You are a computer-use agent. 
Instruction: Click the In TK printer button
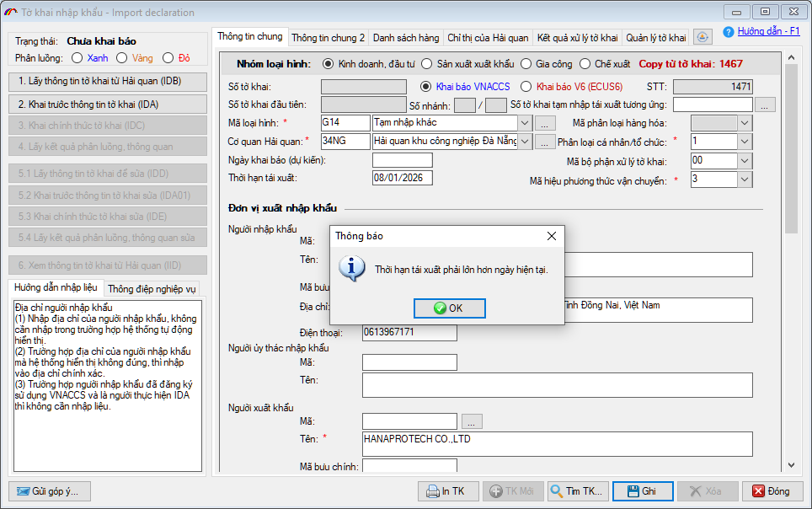point(447,491)
